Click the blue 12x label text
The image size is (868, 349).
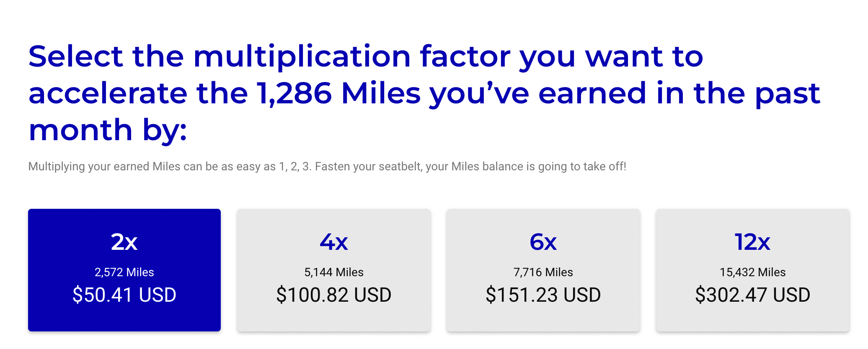click(752, 242)
